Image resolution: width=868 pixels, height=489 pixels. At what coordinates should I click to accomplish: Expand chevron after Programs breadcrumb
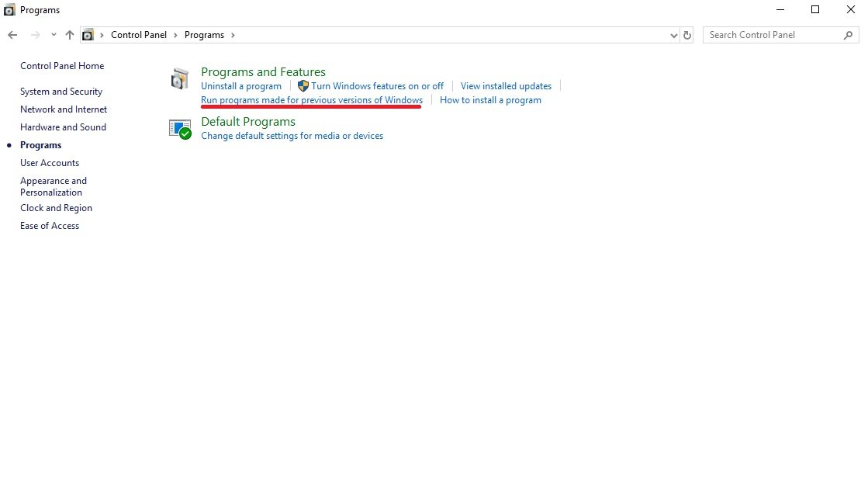tap(233, 35)
